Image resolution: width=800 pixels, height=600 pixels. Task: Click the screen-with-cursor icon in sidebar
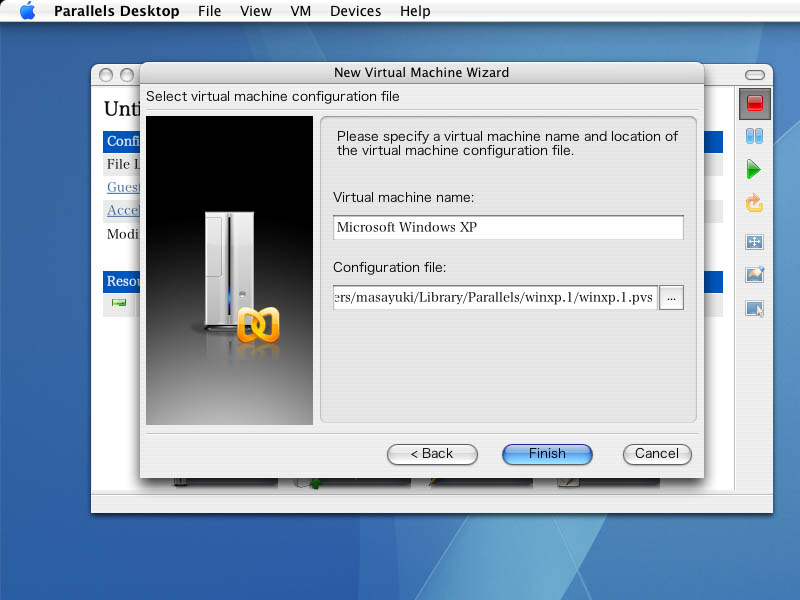(x=755, y=309)
